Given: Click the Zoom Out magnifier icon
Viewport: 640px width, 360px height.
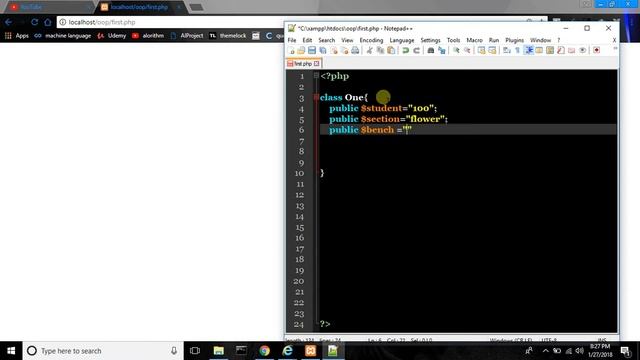Looking at the screenshot, I should (467, 50).
